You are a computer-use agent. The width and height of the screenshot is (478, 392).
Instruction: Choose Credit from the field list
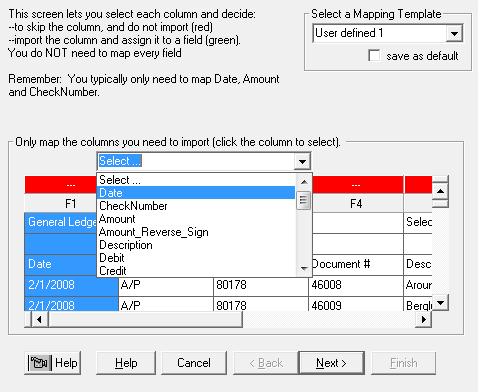(196, 271)
